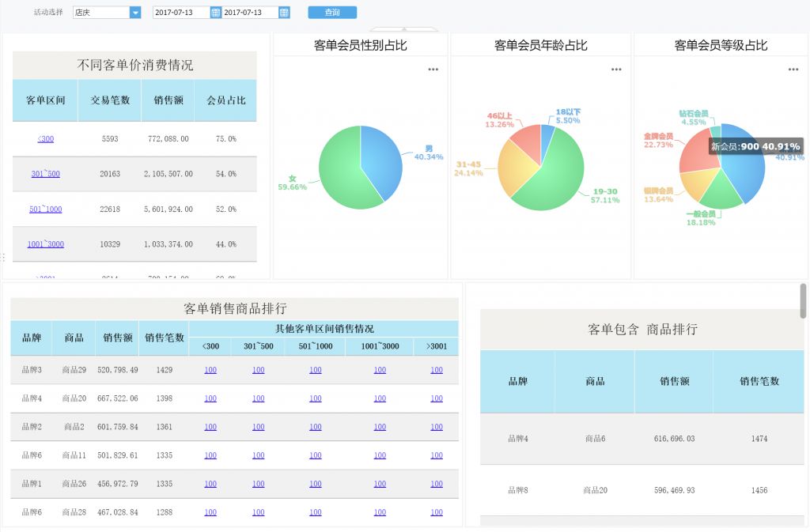Image resolution: width=810 pixels, height=532 pixels.
Task: Click the sales value 772,088.00
Action: click(168, 139)
